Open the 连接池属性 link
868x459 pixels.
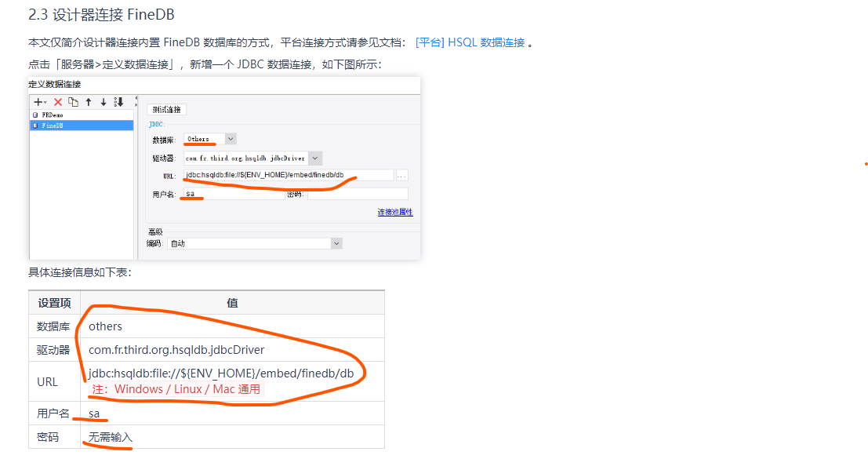[x=395, y=212]
